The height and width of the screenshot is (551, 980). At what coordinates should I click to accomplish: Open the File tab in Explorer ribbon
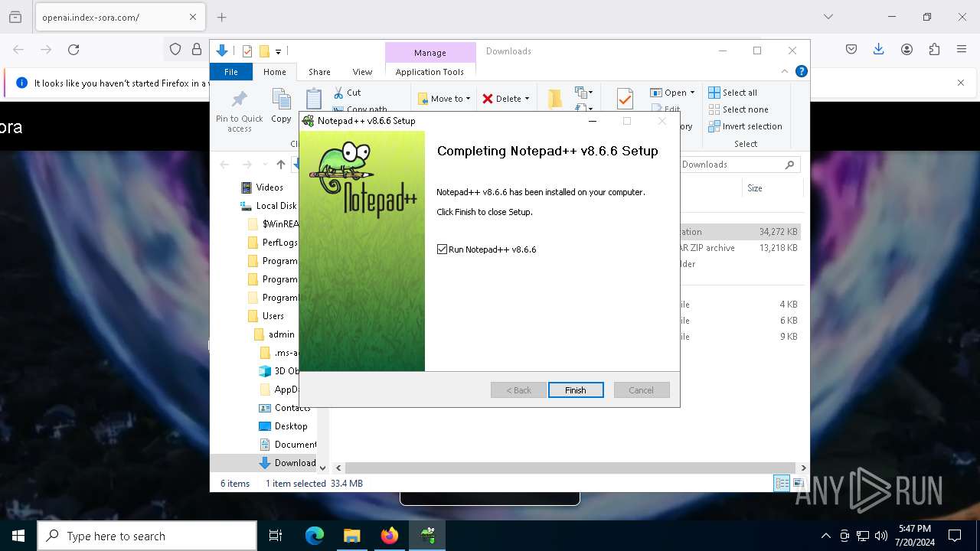[x=230, y=72]
